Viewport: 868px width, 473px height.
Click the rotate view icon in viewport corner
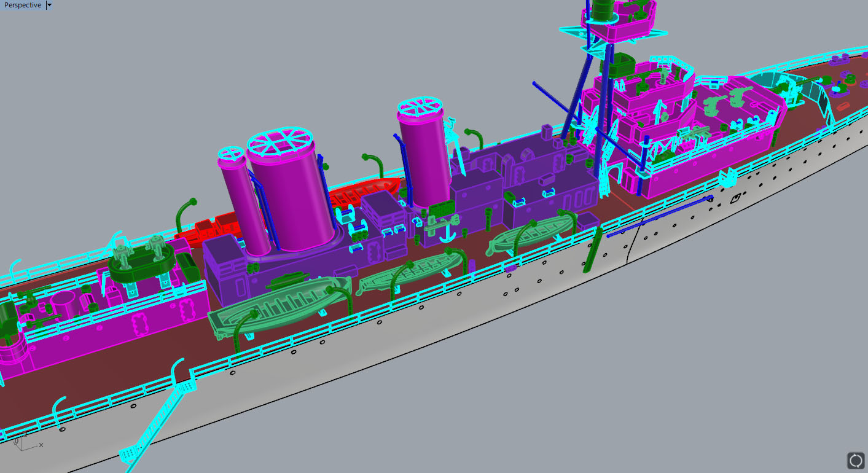point(855,460)
